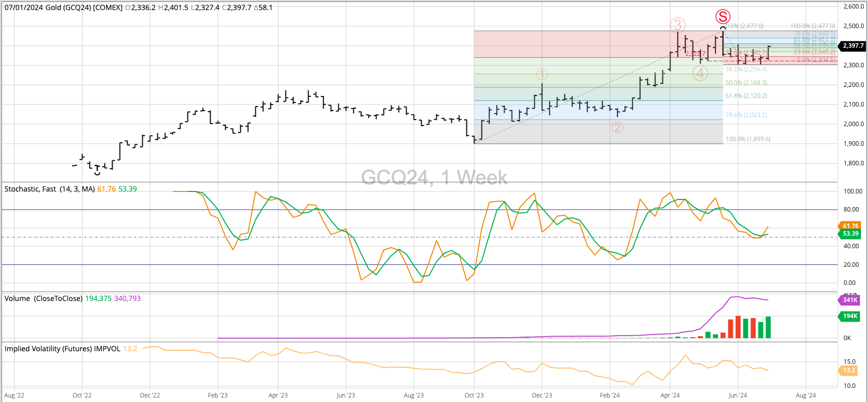Click the black 2,397.7 last price tag
The height and width of the screenshot is (402, 868).
click(852, 46)
